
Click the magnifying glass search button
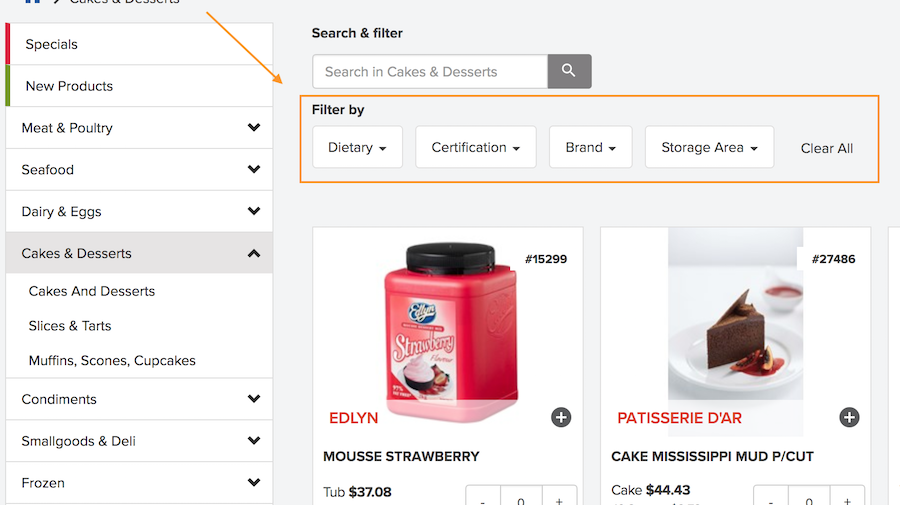(x=569, y=71)
